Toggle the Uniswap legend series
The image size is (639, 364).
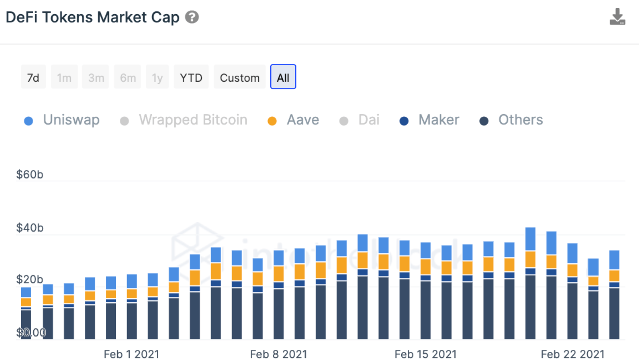[x=62, y=120]
